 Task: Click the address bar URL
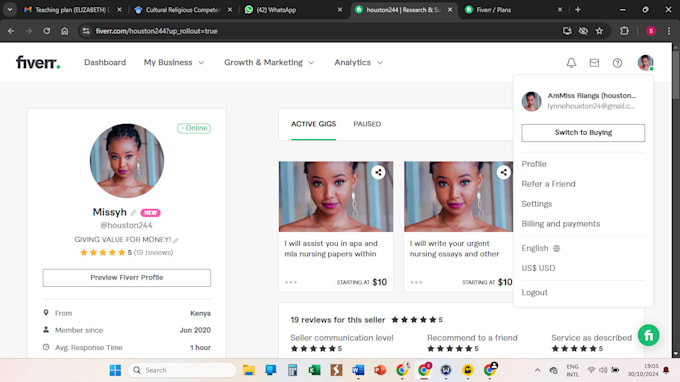tap(157, 31)
